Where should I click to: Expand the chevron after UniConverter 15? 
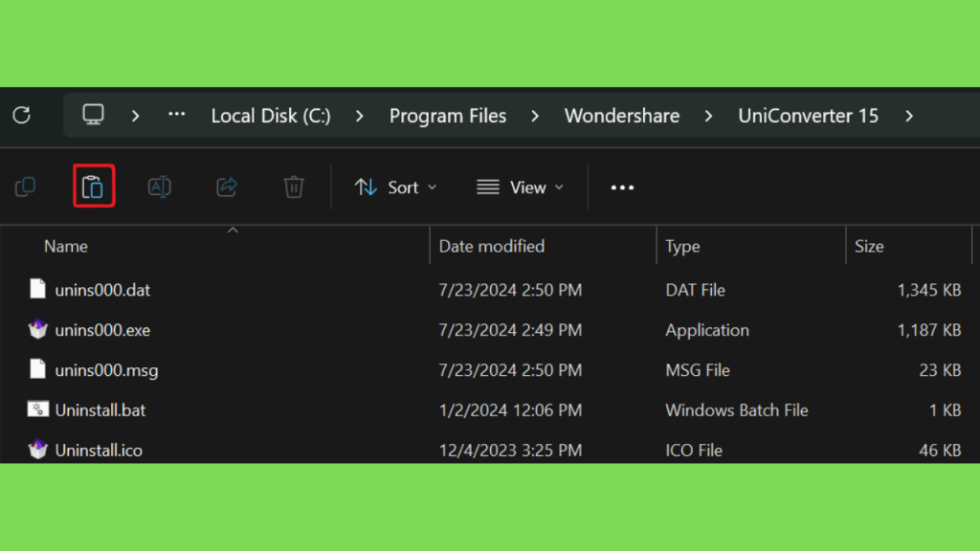[x=909, y=116]
